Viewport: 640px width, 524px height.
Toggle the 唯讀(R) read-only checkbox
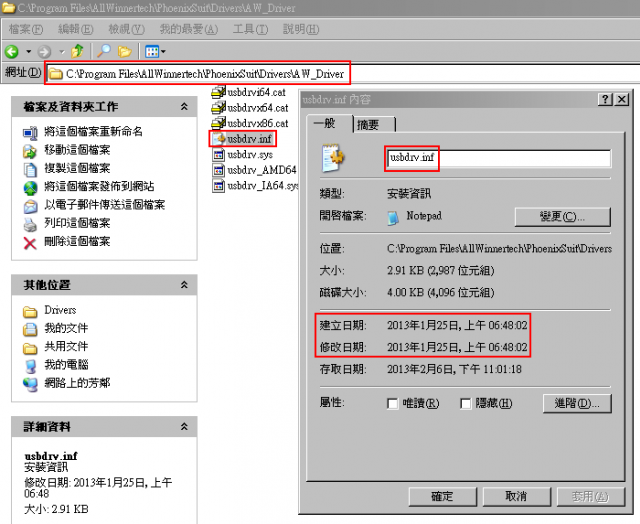[392, 404]
